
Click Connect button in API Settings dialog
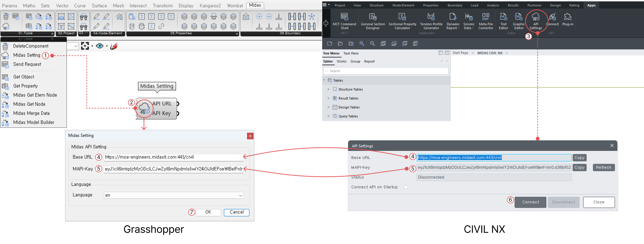click(530, 202)
